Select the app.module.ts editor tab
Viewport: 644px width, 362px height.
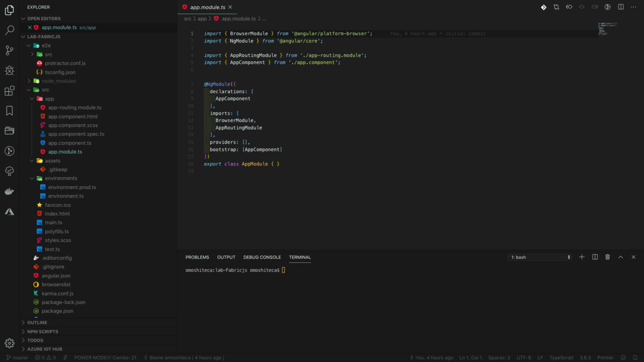tap(207, 7)
